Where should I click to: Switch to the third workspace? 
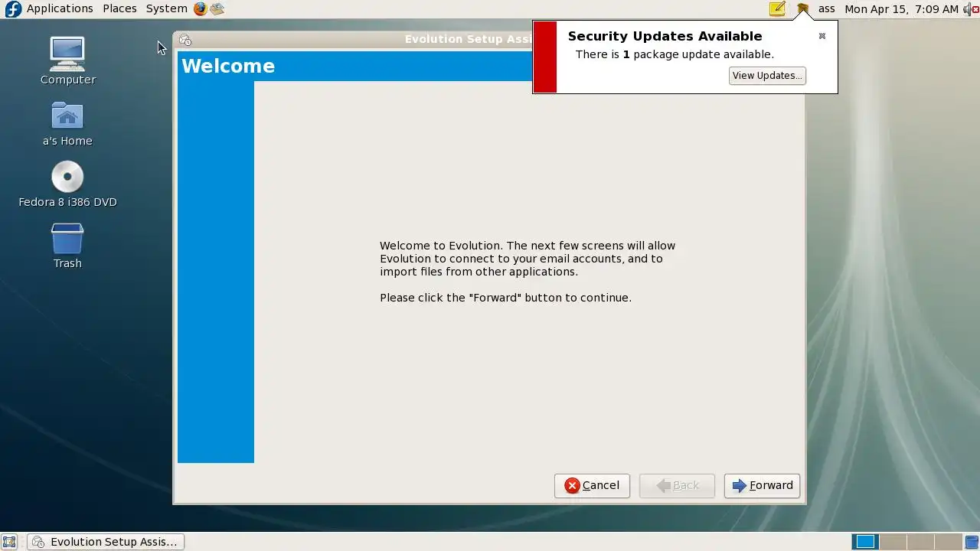921,542
